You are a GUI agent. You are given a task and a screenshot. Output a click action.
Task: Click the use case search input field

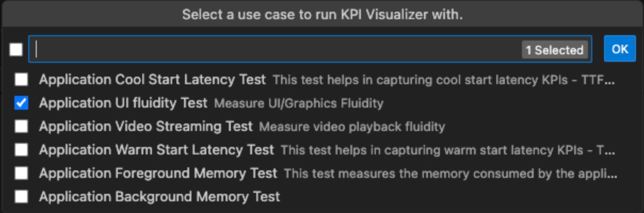pos(267,50)
